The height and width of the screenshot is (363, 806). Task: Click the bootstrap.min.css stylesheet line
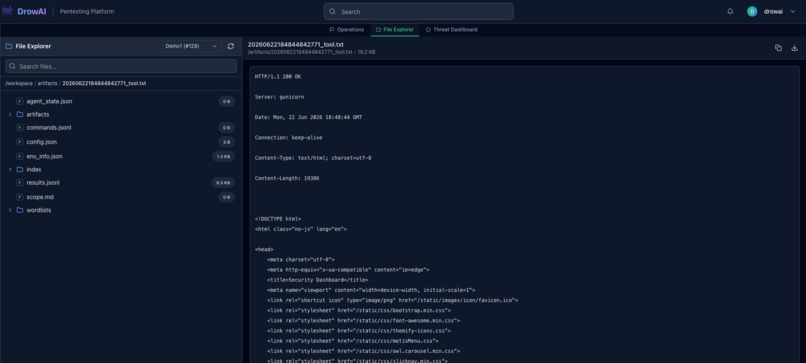pos(359,311)
